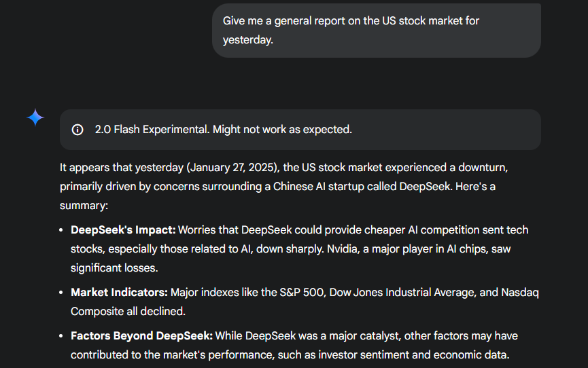Click the '2.0 Flash Experimental' notice text
The height and width of the screenshot is (368, 588).
click(x=152, y=129)
